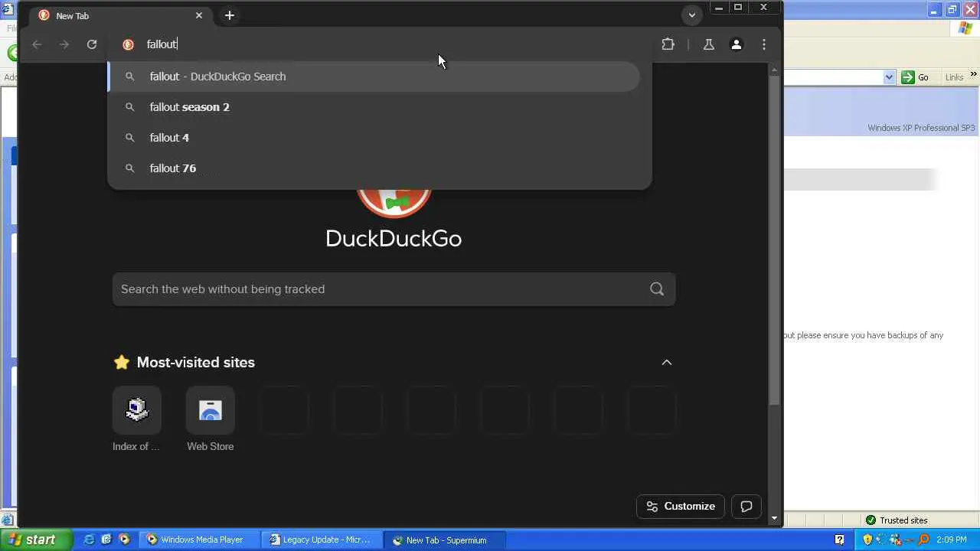Open the feedback speech-bubble button
980x551 pixels.
746,506
